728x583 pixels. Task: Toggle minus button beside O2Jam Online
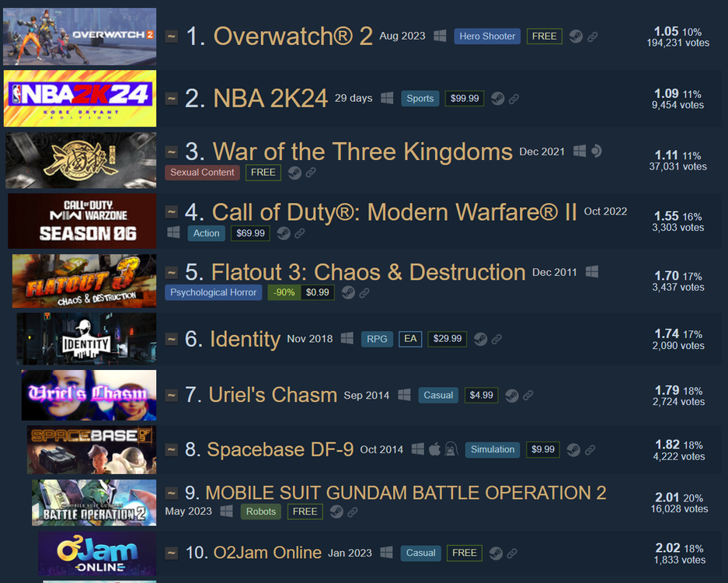coord(172,553)
